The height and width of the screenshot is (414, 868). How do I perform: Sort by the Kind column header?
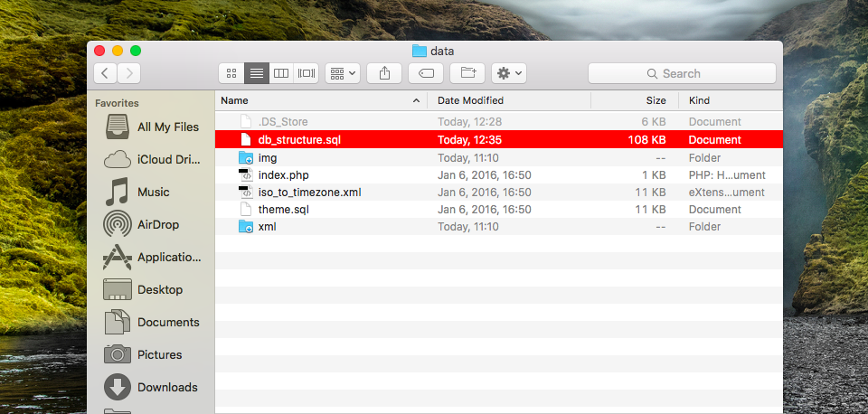pos(731,100)
